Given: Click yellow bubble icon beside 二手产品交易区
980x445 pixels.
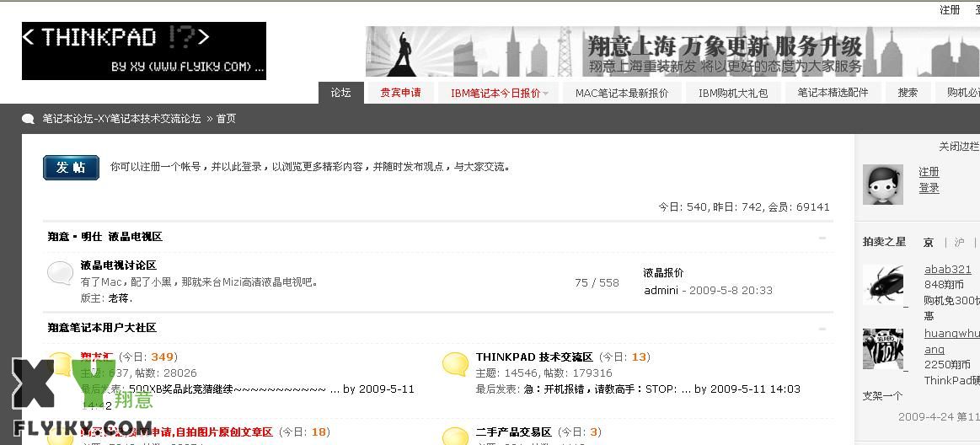Looking at the screenshot, I should (x=455, y=436).
